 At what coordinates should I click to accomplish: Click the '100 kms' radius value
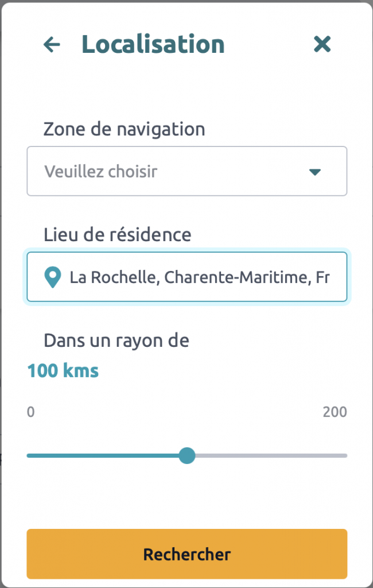[x=63, y=371]
